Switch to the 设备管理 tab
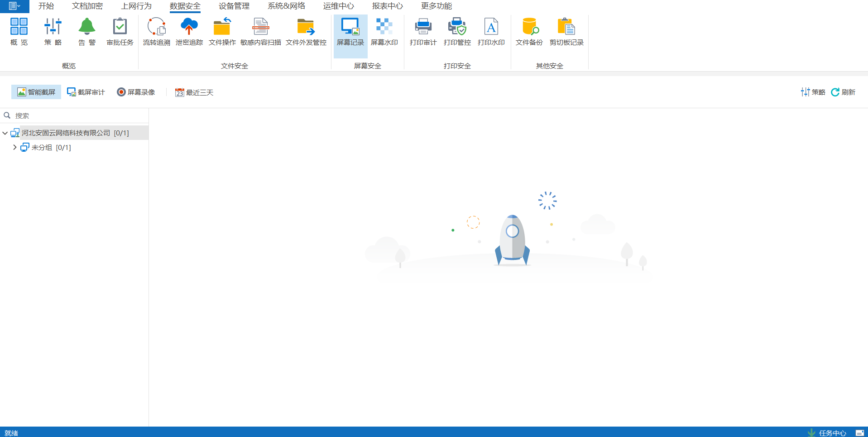Screen dimensions: 868x437 click(x=234, y=6)
